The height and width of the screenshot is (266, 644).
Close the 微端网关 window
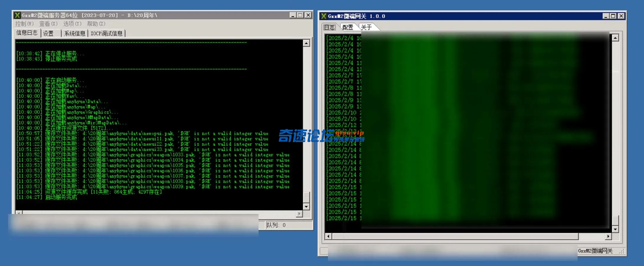click(621, 16)
